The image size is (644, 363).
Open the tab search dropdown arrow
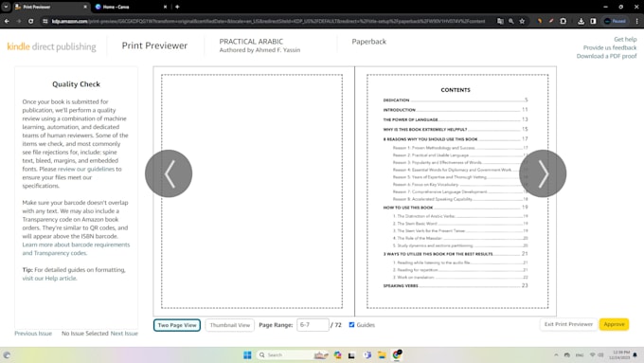click(6, 7)
